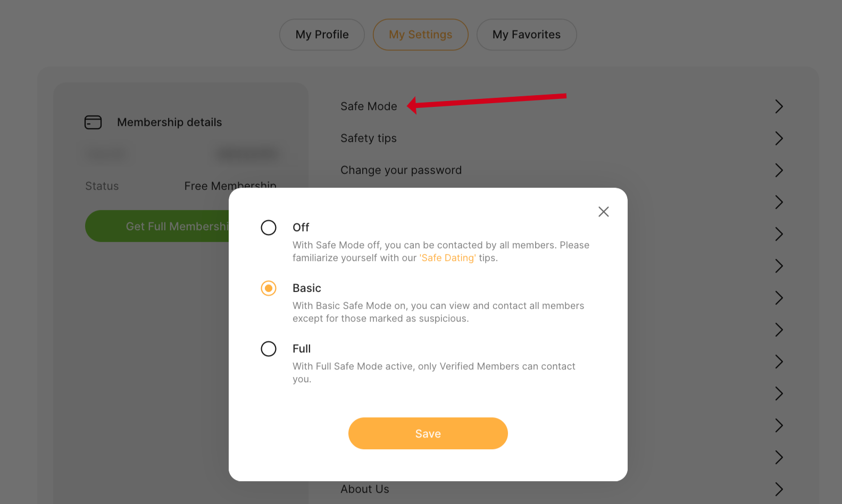842x504 pixels.
Task: Expand the About Us row chevron
Action: [x=779, y=489]
